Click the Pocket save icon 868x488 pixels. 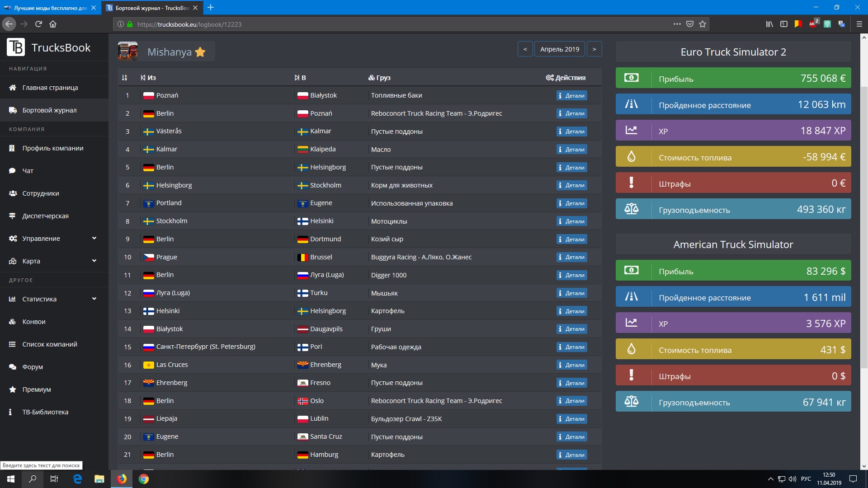690,24
